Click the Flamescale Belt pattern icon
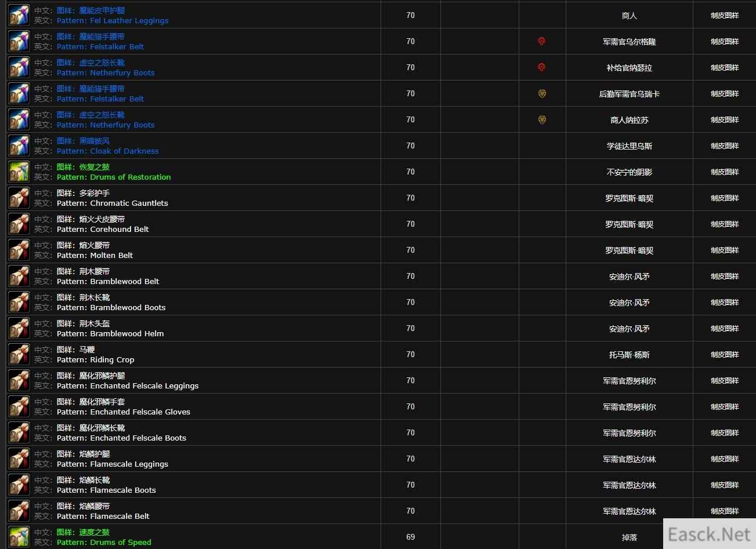The image size is (756, 549). pyautogui.click(x=19, y=511)
